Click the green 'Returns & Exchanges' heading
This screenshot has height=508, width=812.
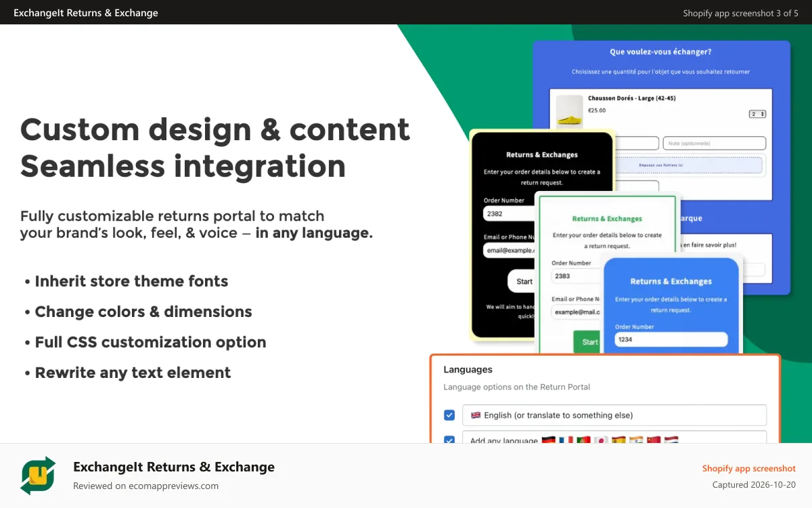tap(607, 219)
